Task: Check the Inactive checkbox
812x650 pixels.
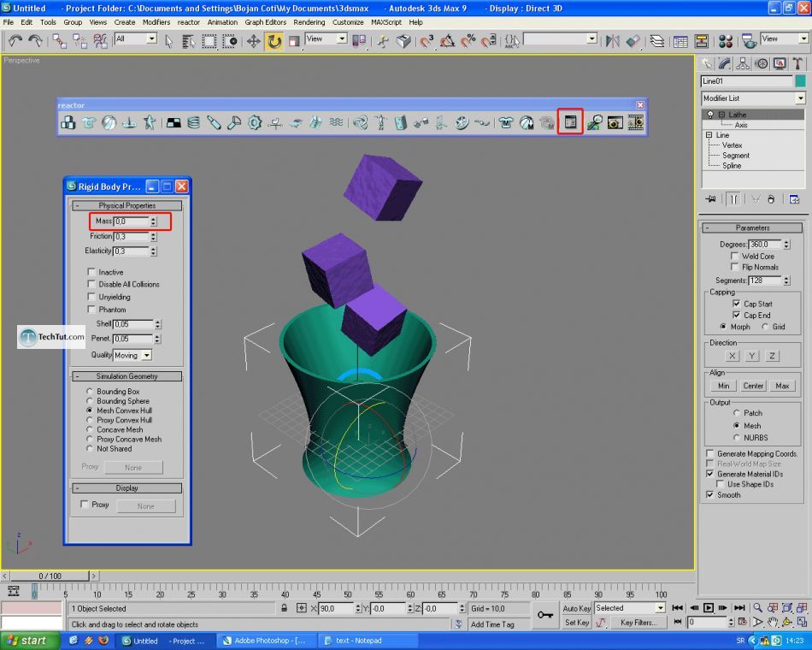Action: 91,272
